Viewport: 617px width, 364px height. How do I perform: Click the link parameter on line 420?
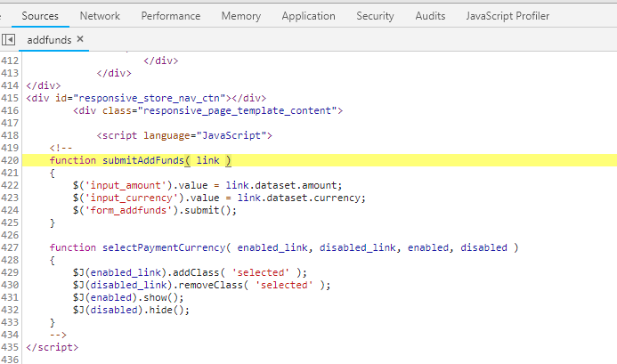[207, 160]
